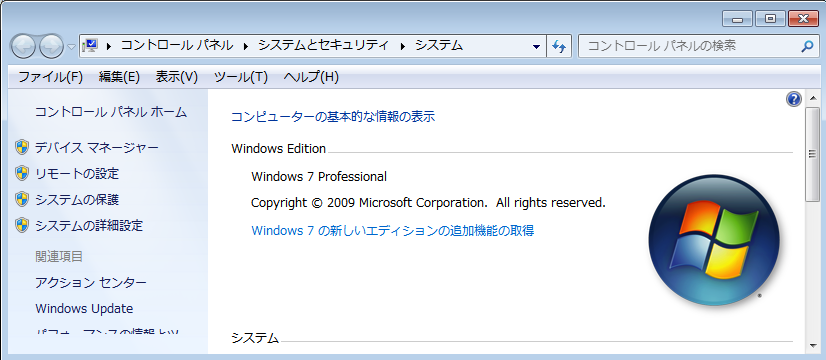
Task: Expand the arrow before コントロール パネル
Action: [109, 46]
